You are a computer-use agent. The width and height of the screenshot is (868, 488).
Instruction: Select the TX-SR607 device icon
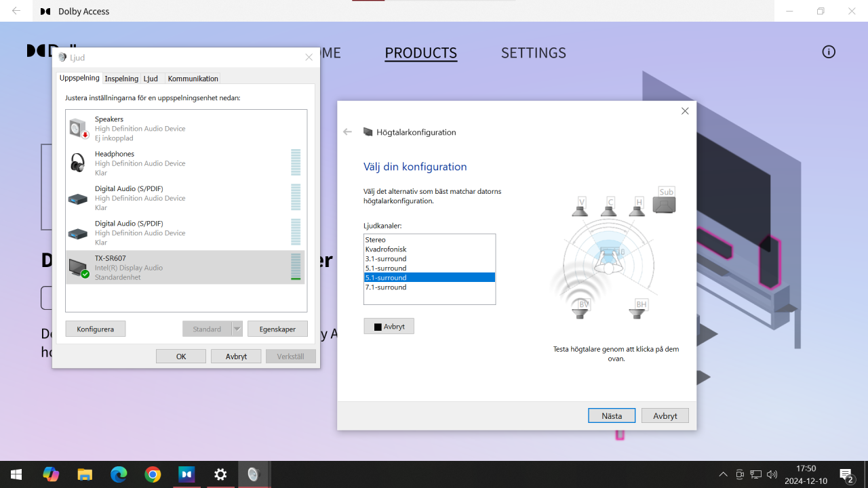coord(79,268)
